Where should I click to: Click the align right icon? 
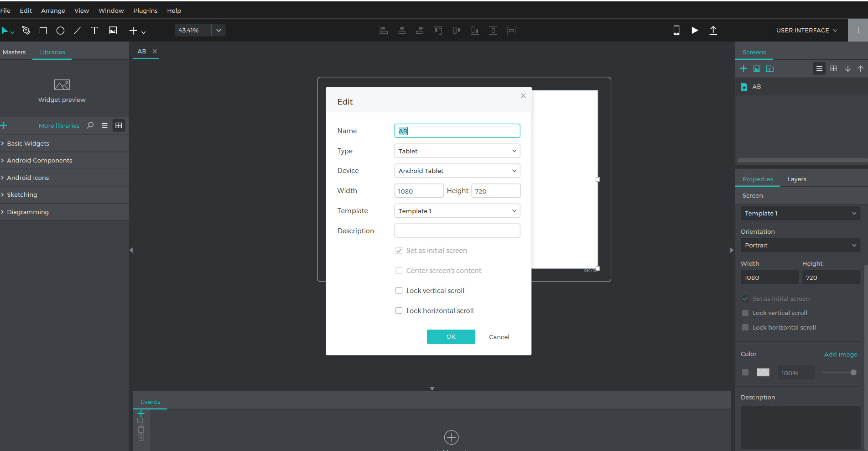[420, 31]
